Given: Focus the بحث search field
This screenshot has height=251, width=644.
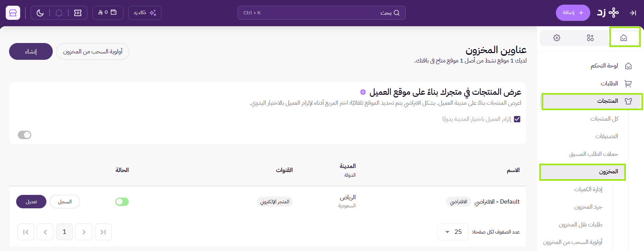Looking at the screenshot, I should coord(321,13).
